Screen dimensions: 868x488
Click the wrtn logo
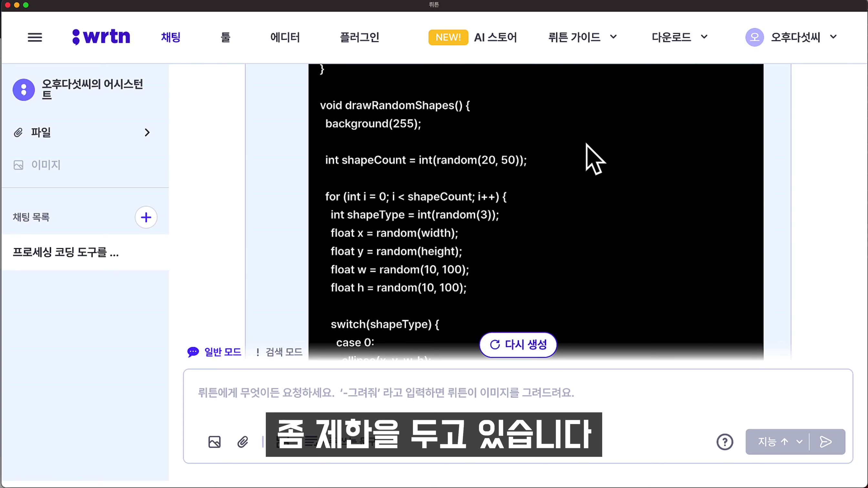tap(101, 37)
